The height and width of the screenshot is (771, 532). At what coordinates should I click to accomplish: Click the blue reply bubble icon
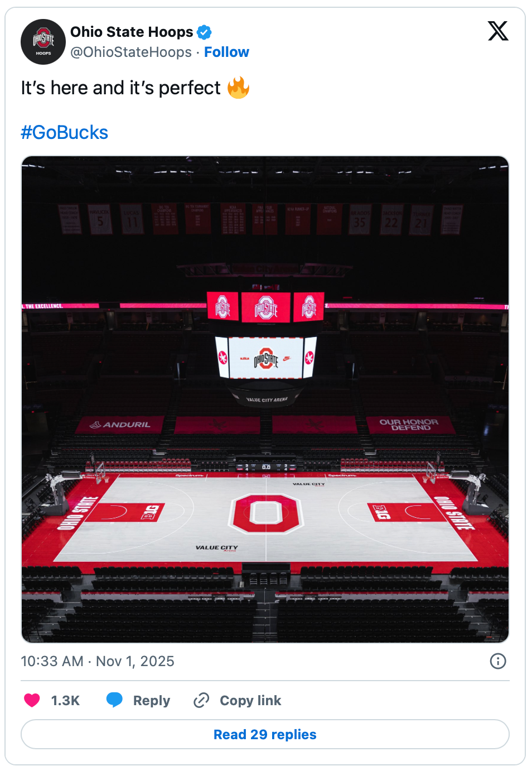tap(114, 700)
